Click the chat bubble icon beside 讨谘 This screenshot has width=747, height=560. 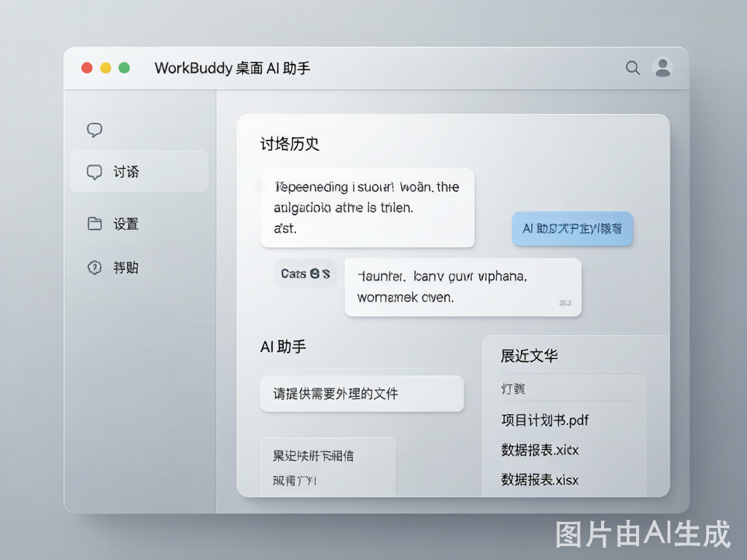coord(94,172)
